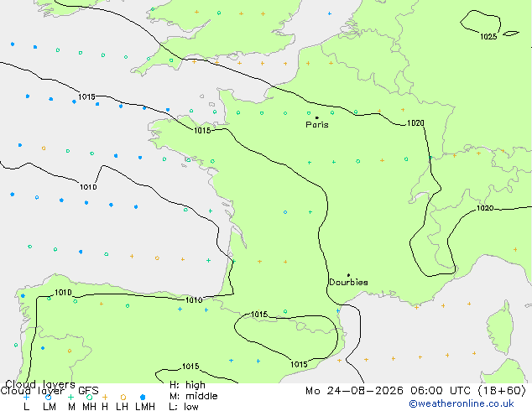Screen dimensions: 532x411
Task: Click the 1010 isobar label over the Atlantic
Action: coord(88,187)
